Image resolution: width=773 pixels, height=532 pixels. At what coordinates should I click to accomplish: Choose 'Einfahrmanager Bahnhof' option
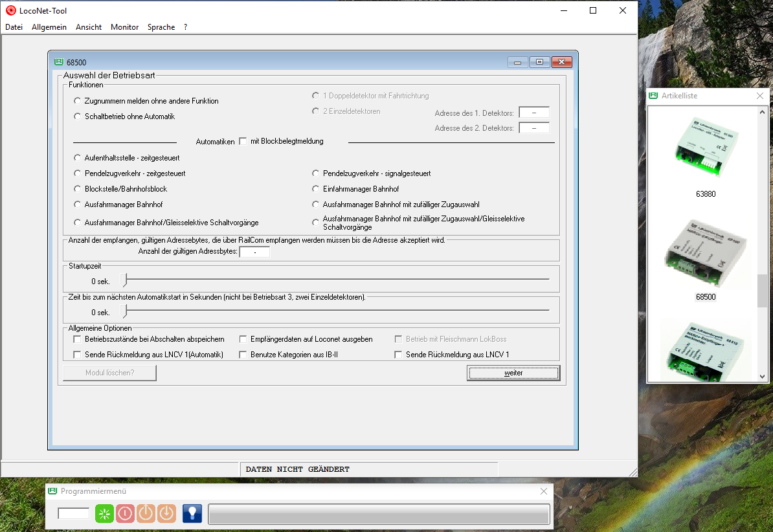click(316, 189)
